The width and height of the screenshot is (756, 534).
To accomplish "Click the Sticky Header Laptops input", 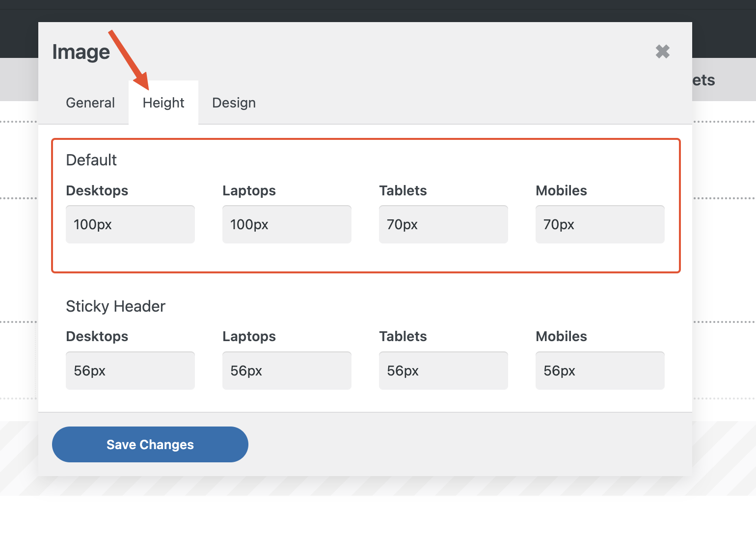I will coord(287,371).
